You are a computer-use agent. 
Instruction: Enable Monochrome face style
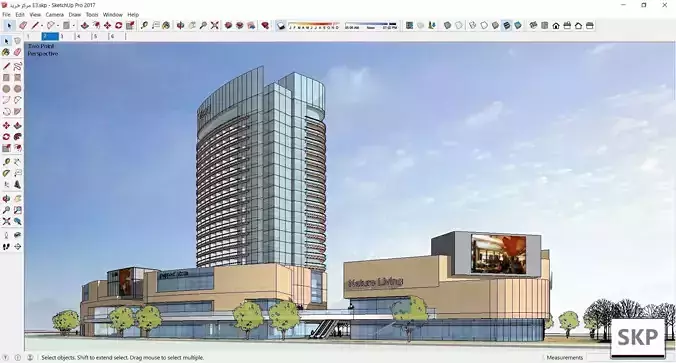click(x=517, y=26)
